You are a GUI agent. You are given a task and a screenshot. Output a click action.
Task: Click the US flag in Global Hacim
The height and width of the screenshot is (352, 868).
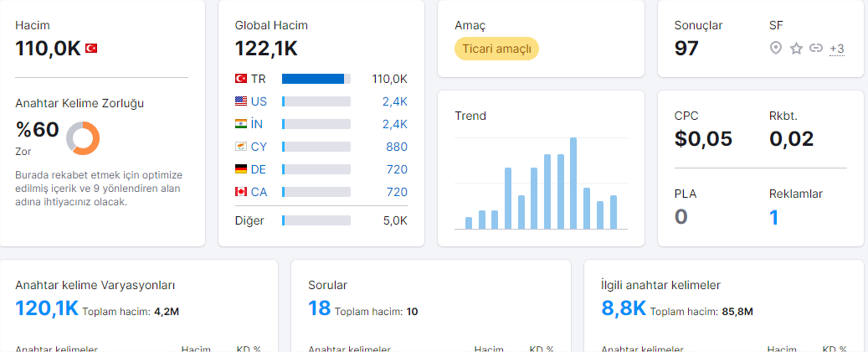pos(241,101)
